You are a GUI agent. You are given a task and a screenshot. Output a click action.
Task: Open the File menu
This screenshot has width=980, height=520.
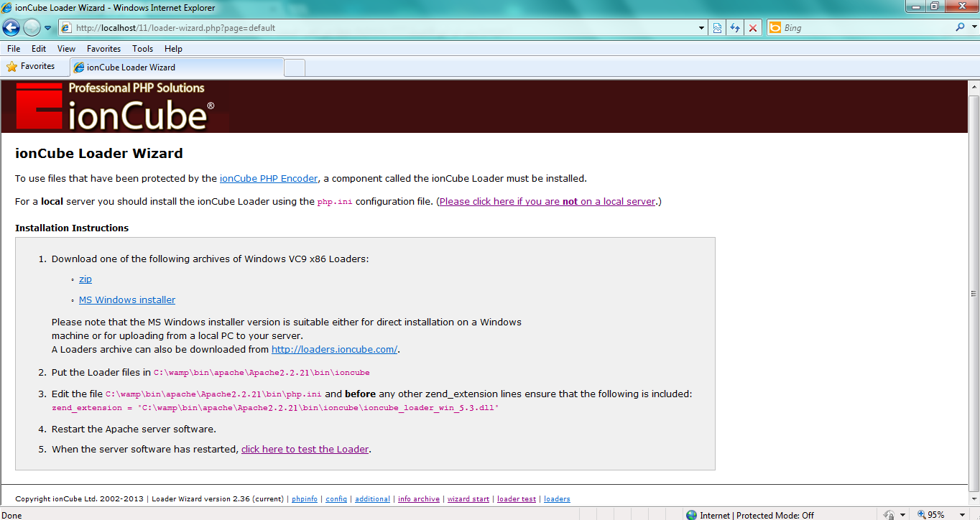[x=14, y=49]
